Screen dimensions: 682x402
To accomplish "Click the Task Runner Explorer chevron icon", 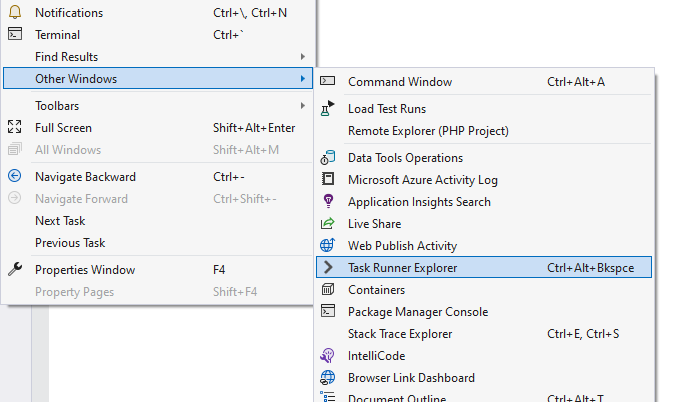I will [x=328, y=267].
